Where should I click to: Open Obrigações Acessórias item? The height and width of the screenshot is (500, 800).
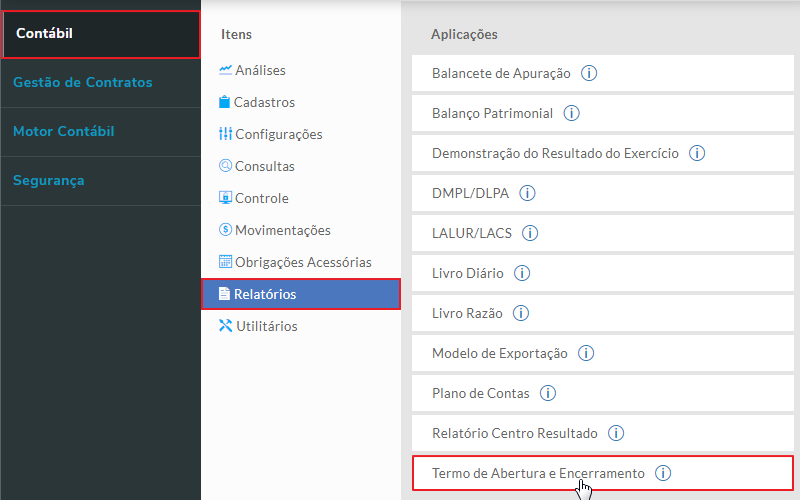point(302,262)
